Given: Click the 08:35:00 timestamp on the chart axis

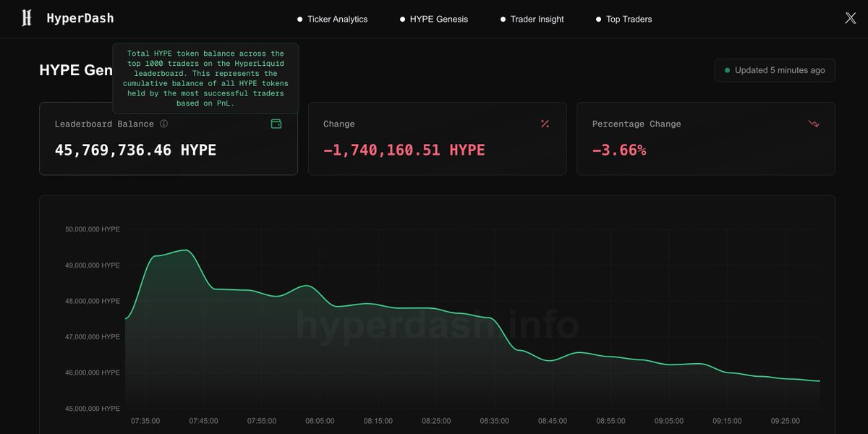Looking at the screenshot, I should point(494,420).
